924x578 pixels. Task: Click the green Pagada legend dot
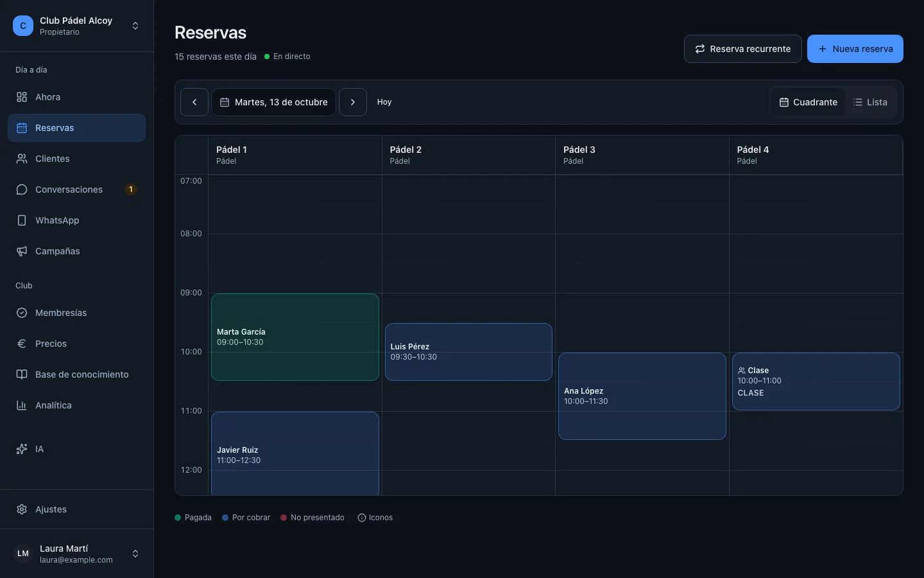coord(178,518)
